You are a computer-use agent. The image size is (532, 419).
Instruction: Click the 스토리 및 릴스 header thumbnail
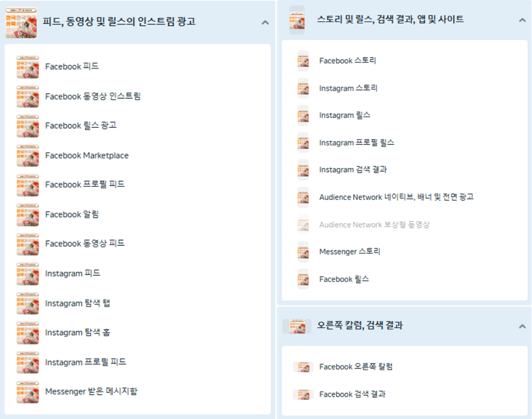(297, 20)
